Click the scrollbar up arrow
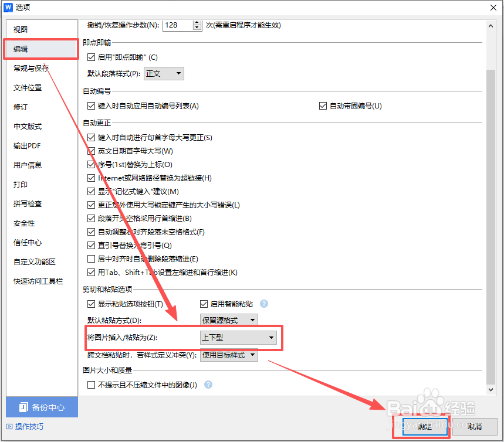This screenshot has height=442, width=504. [491, 26]
